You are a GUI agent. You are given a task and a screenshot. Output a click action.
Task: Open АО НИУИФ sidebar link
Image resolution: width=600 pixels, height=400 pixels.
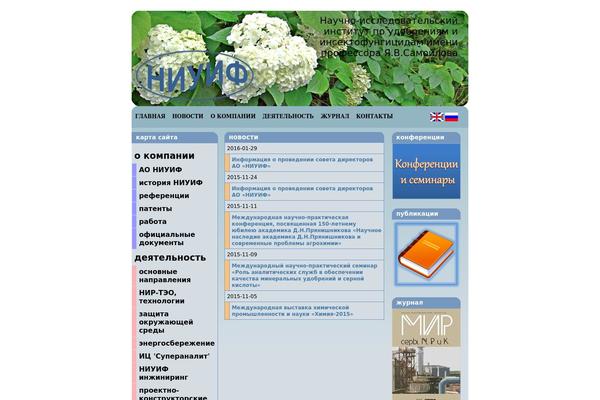[160, 170]
